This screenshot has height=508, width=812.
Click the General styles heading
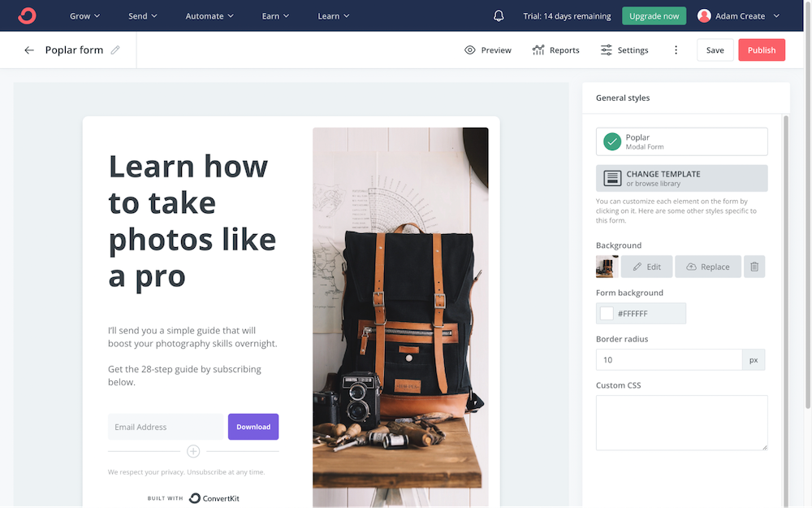pos(623,98)
